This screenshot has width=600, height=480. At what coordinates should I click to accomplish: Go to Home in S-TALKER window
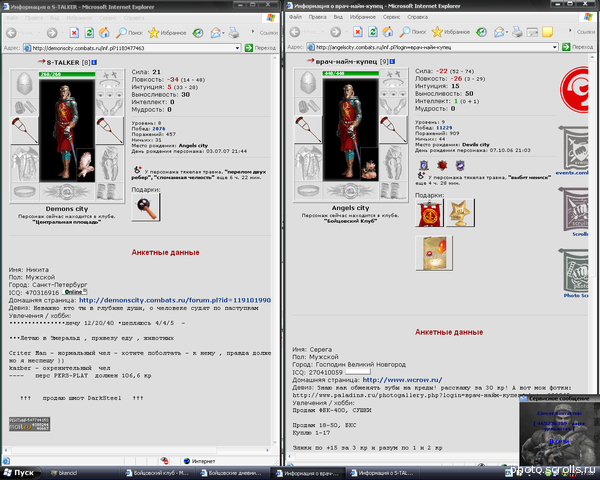(x=104, y=33)
